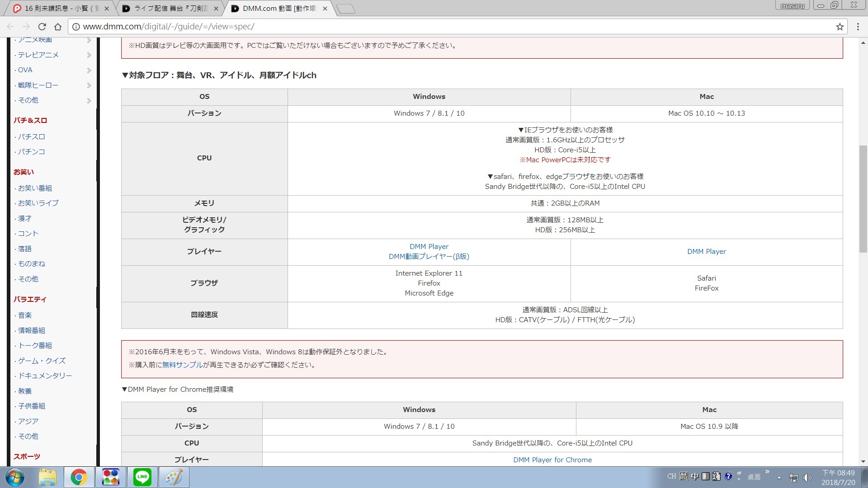Open the LINE app in taskbar
Screen dimensions: 868x488
point(142,477)
